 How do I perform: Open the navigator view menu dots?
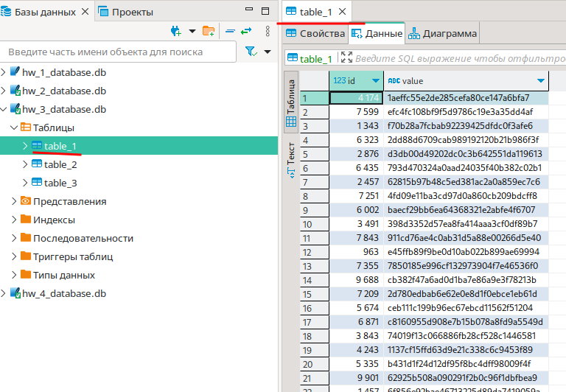pos(268,32)
